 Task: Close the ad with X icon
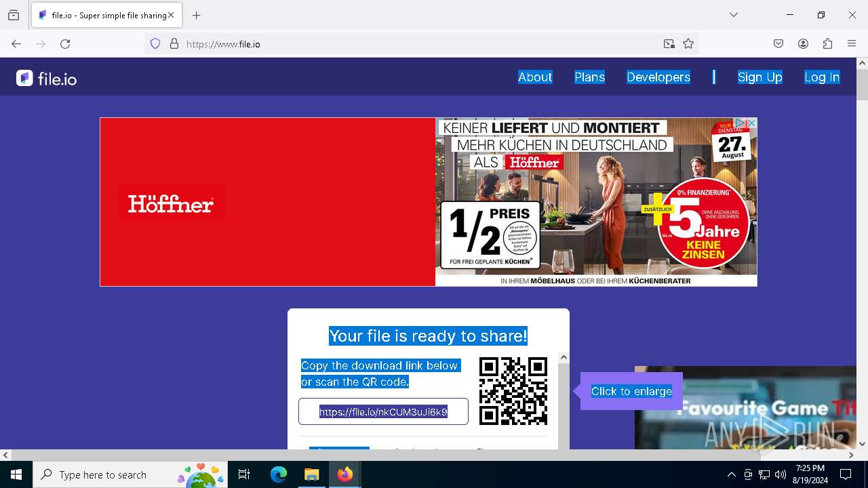pyautogui.click(x=751, y=123)
